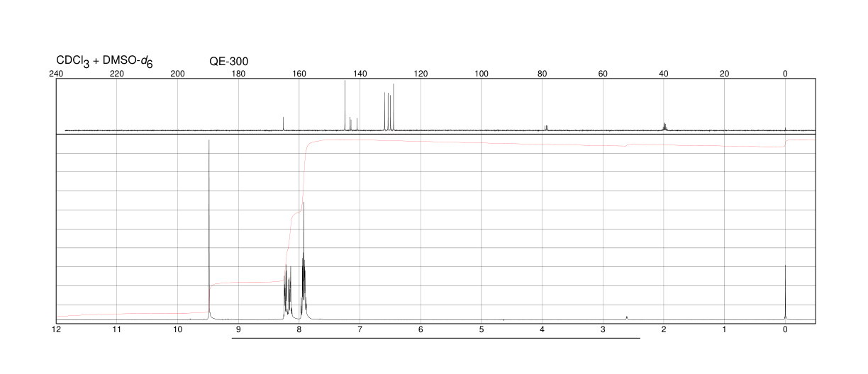
Task: Click the instrument label "QE-300"
Action: point(229,62)
